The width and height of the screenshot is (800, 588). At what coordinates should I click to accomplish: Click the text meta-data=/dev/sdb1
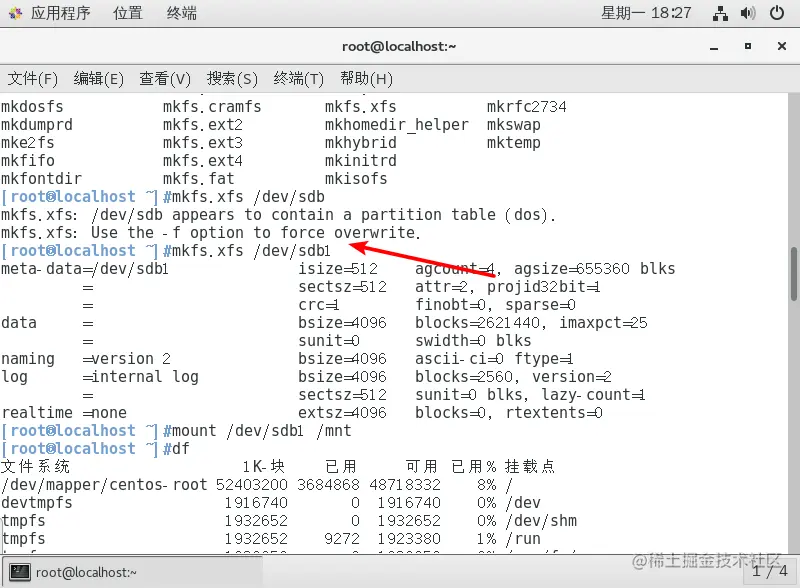tap(85, 269)
